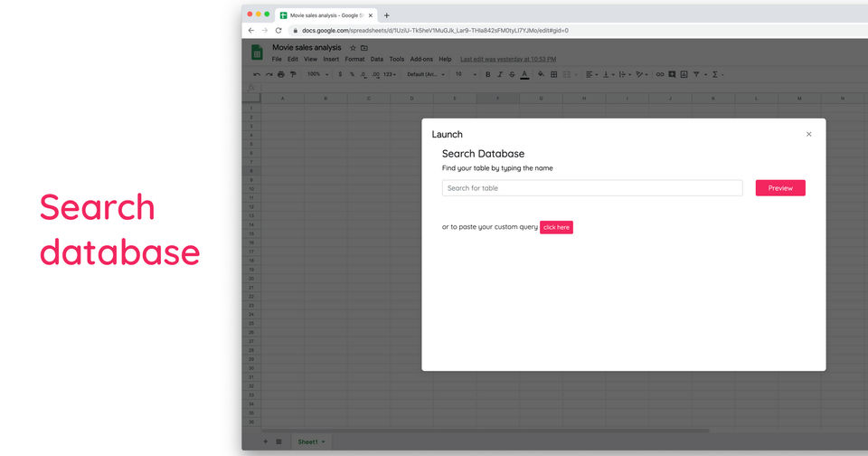Click the 'Movie sales analysis' document title
868x456 pixels.
click(307, 48)
